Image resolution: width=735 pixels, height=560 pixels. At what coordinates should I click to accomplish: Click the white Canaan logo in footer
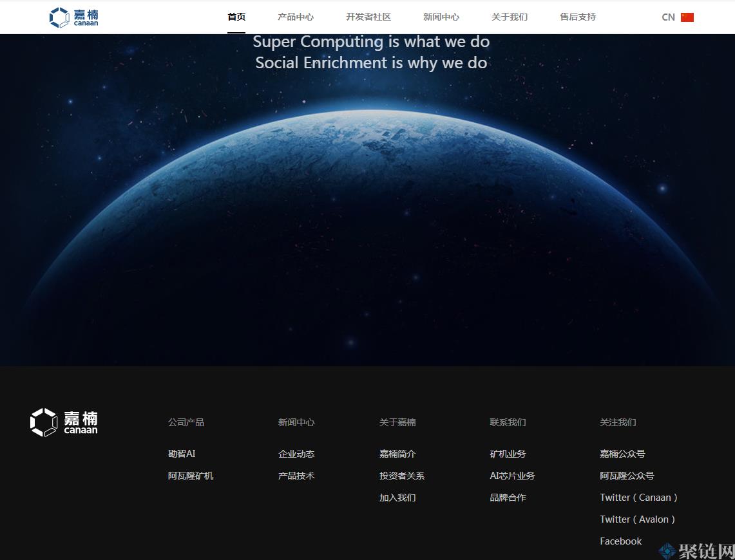[x=64, y=422]
